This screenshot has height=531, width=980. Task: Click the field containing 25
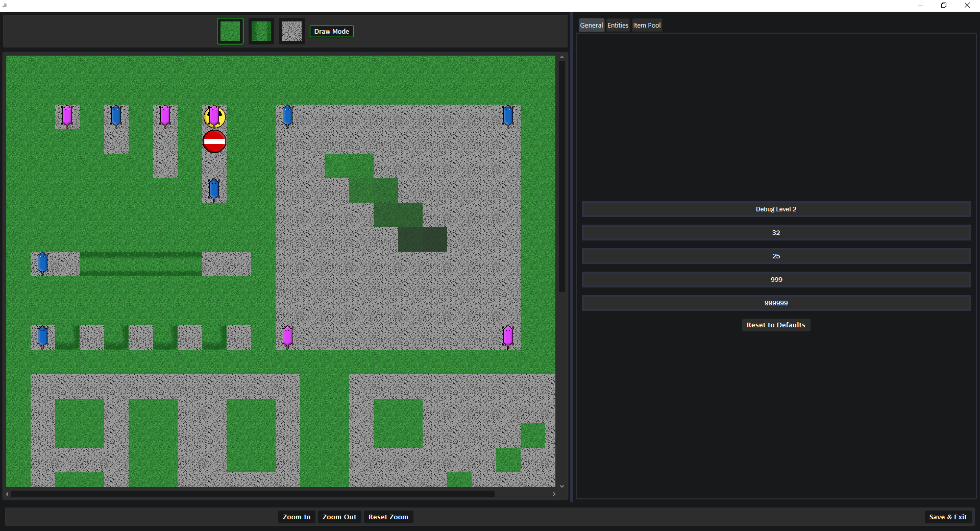click(x=776, y=256)
